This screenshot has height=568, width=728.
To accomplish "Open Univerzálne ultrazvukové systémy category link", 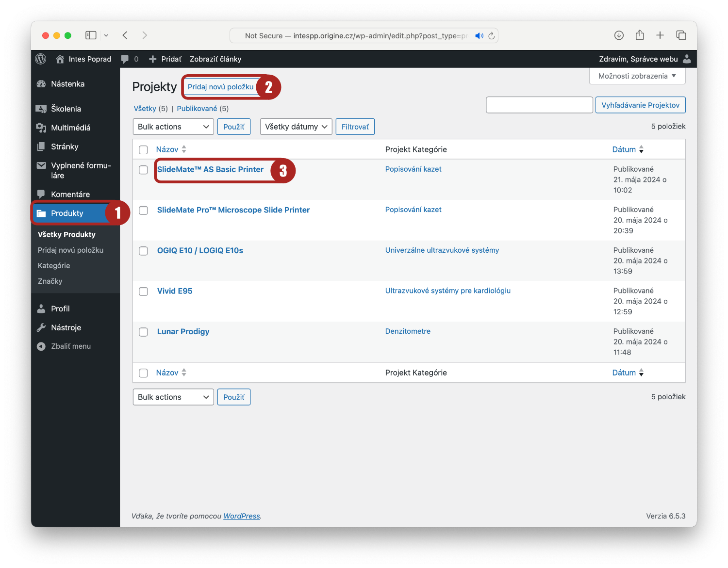I will 442,250.
